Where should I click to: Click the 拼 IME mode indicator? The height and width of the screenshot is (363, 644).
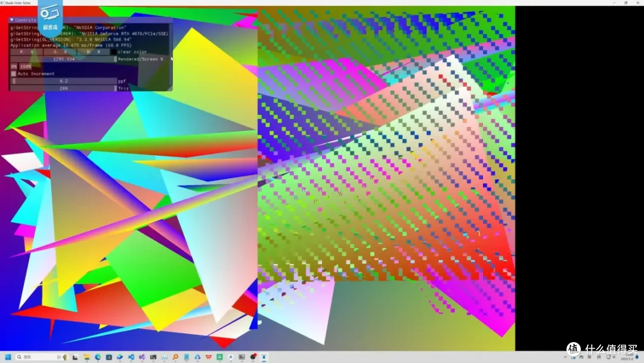pos(599,357)
